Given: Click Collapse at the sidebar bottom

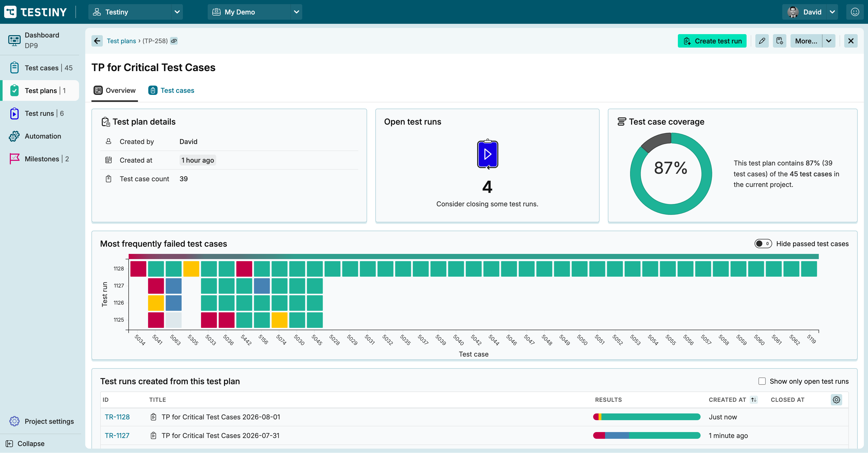Looking at the screenshot, I should tap(25, 443).
